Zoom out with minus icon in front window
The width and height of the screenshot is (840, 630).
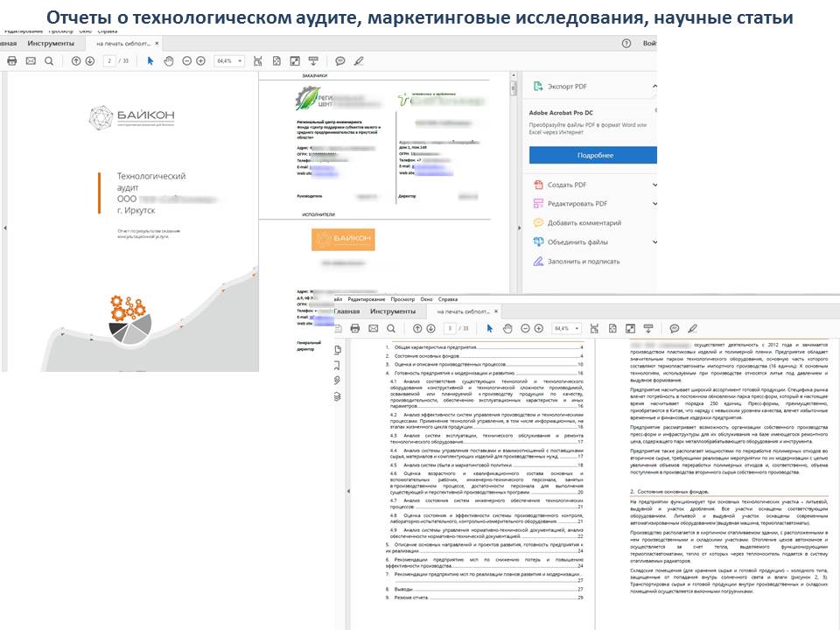[526, 328]
